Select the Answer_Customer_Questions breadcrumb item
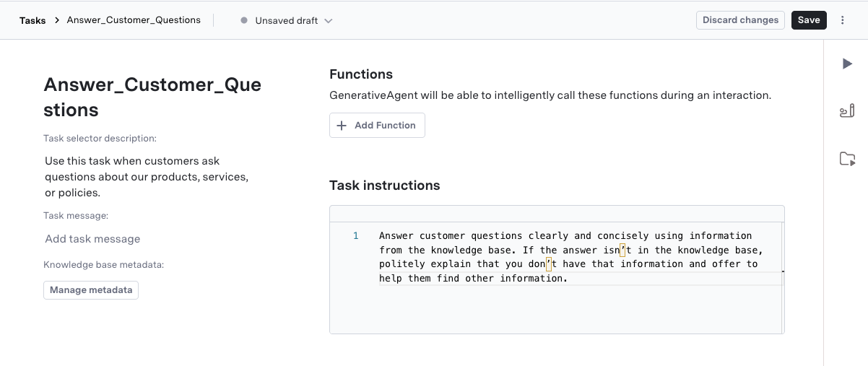The width and height of the screenshot is (868, 366). [x=134, y=20]
